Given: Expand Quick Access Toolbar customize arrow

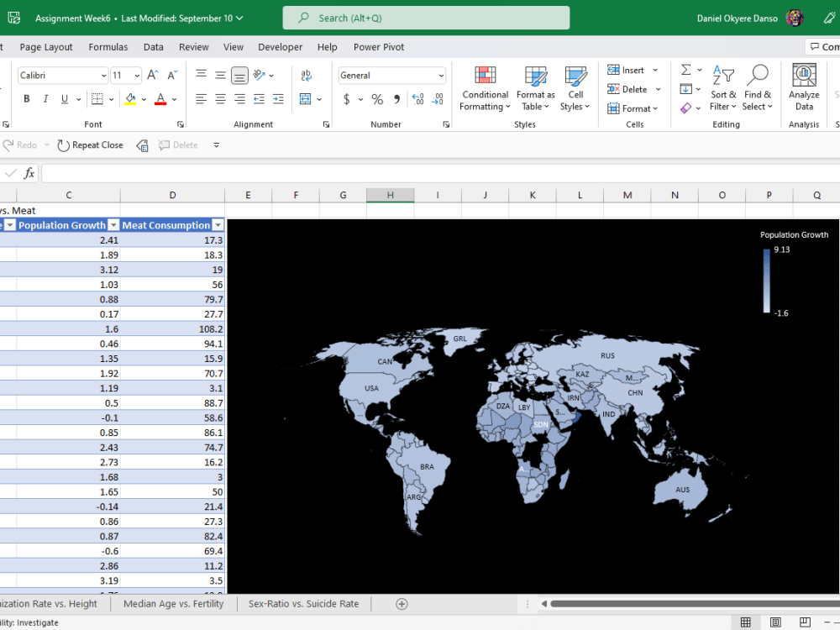Looking at the screenshot, I should [x=217, y=145].
